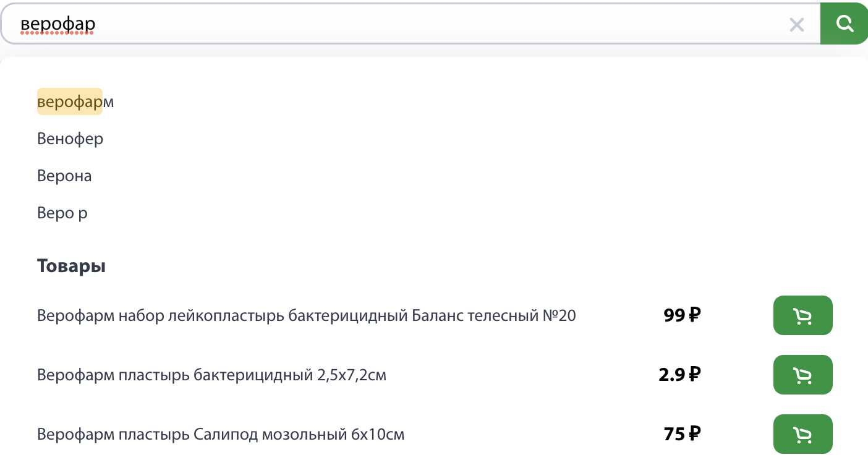The height and width of the screenshot is (465, 868).
Task: Clear the search query with the X icon
Action: pos(797,25)
